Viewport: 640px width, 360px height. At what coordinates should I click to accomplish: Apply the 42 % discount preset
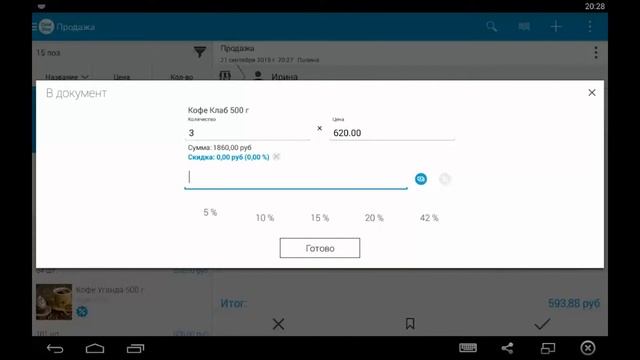pos(429,218)
